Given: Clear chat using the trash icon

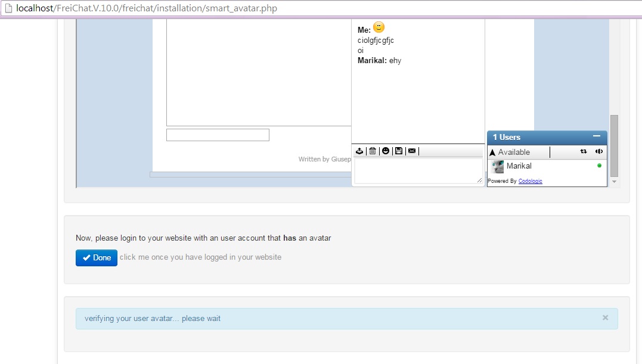Looking at the screenshot, I should coord(373,151).
